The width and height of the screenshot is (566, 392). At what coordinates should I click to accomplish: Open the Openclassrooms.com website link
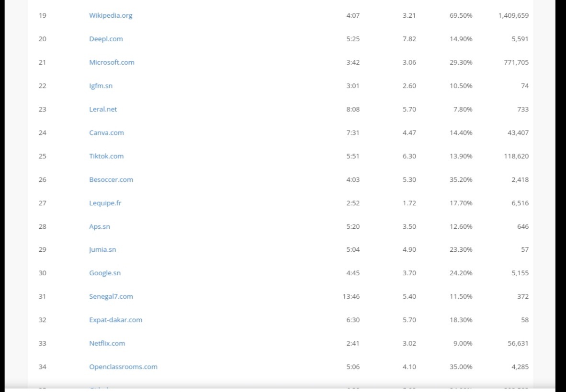tap(123, 367)
